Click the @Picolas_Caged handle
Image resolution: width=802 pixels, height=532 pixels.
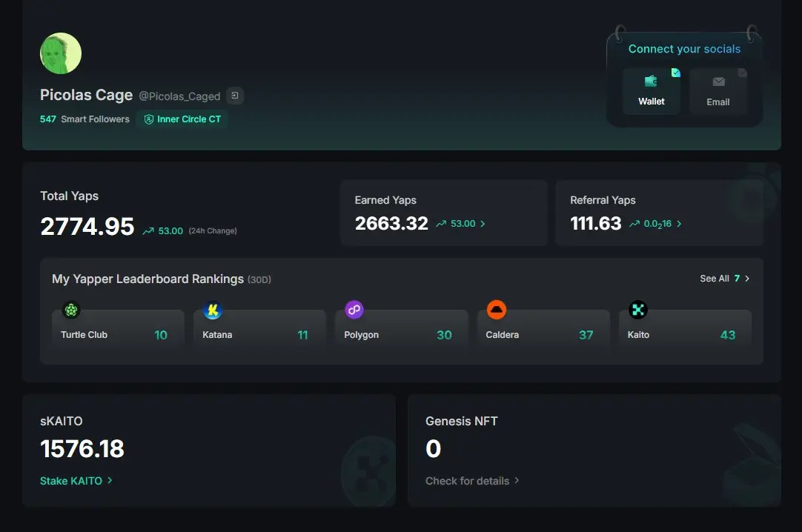pyautogui.click(x=179, y=96)
